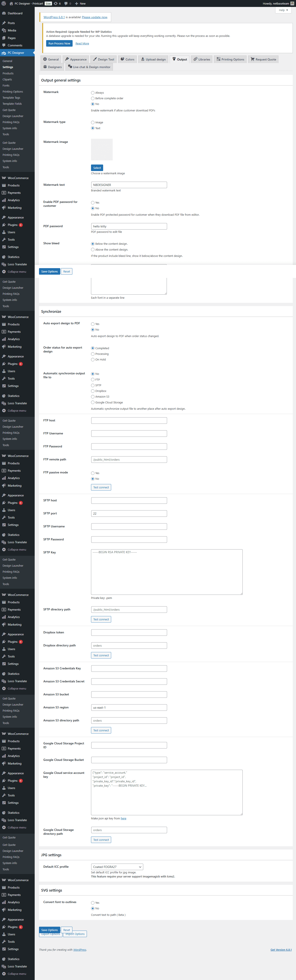Click the SFTP Key textarea
This screenshot has width=296, height=980.
pyautogui.click(x=167, y=572)
